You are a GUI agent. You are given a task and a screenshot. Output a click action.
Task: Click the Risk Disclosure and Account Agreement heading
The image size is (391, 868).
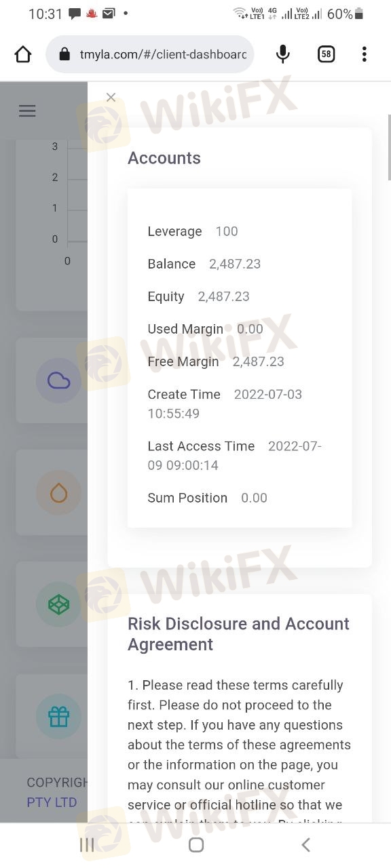tap(239, 634)
